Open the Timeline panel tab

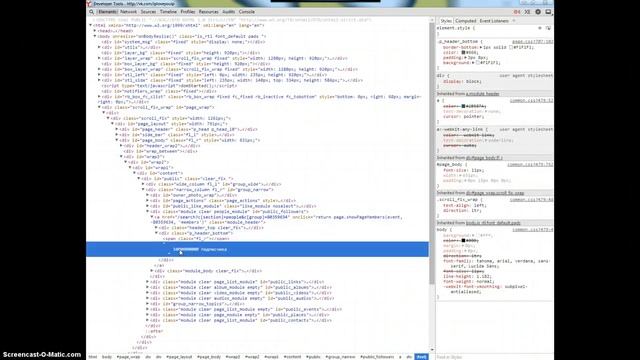pos(168,12)
